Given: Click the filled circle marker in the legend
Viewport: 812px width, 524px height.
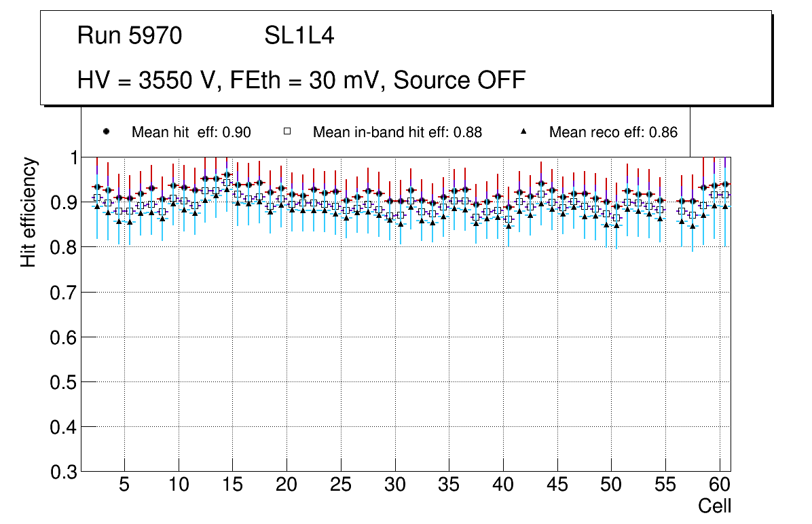Looking at the screenshot, I should pos(107,132).
